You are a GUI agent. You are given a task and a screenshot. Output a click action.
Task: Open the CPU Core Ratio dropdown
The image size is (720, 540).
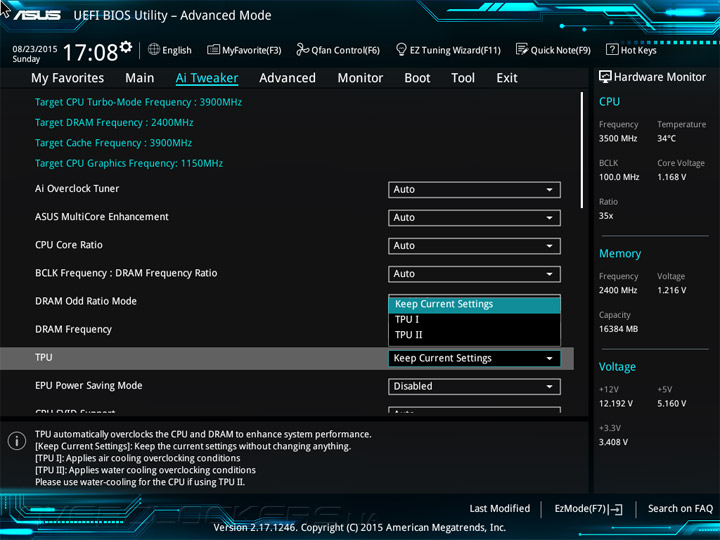pos(474,246)
